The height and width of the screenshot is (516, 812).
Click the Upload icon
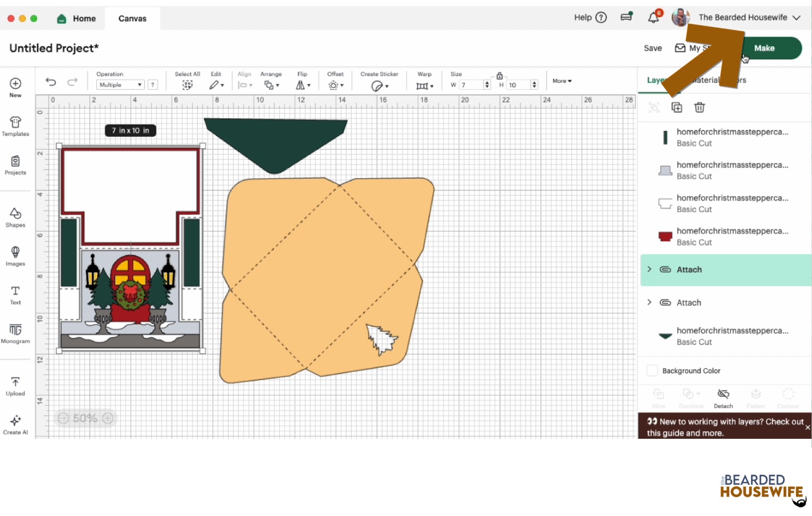tap(15, 386)
